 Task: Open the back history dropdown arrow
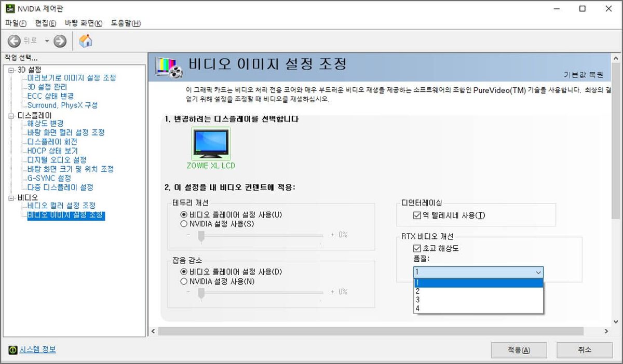(x=47, y=41)
